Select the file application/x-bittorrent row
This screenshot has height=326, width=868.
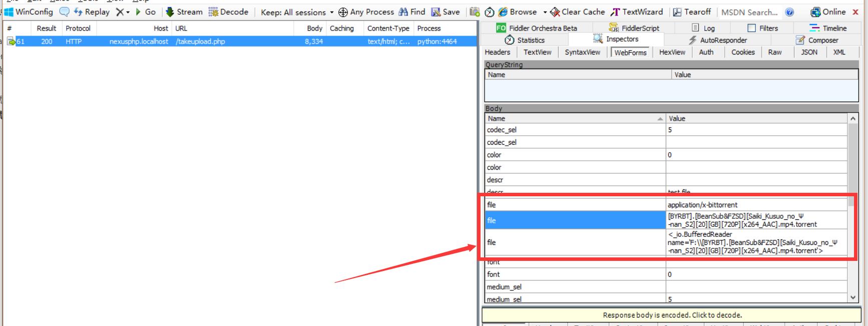666,205
